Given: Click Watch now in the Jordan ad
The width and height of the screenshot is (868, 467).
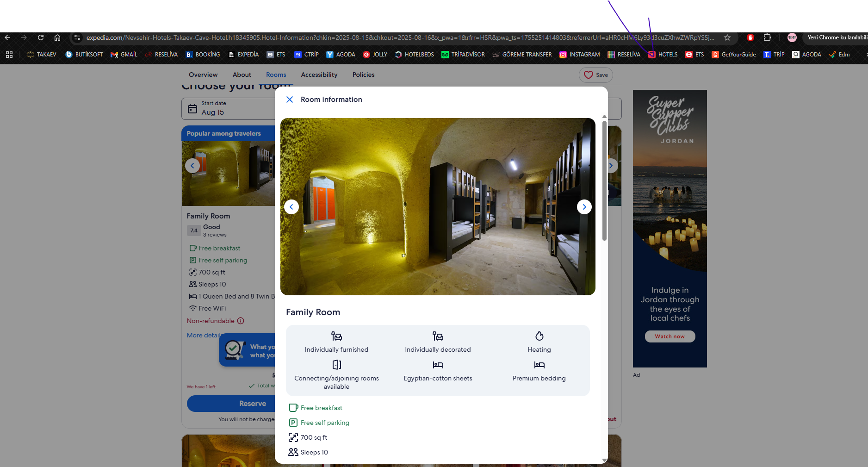Looking at the screenshot, I should pos(670,336).
